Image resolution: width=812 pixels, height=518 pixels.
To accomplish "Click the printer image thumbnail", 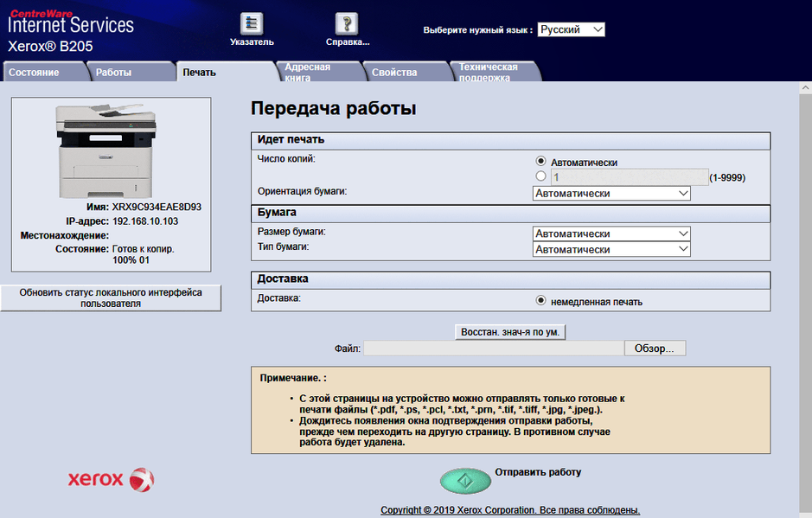I will point(106,150).
